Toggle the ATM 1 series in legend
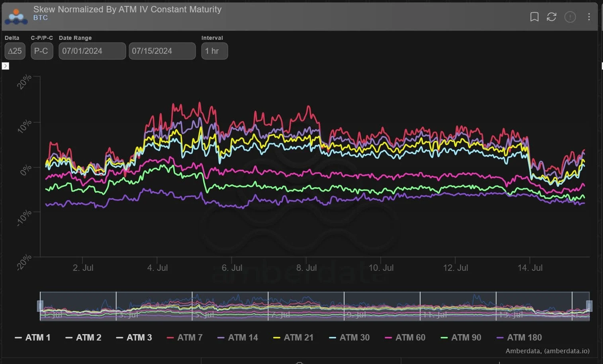 pos(33,337)
